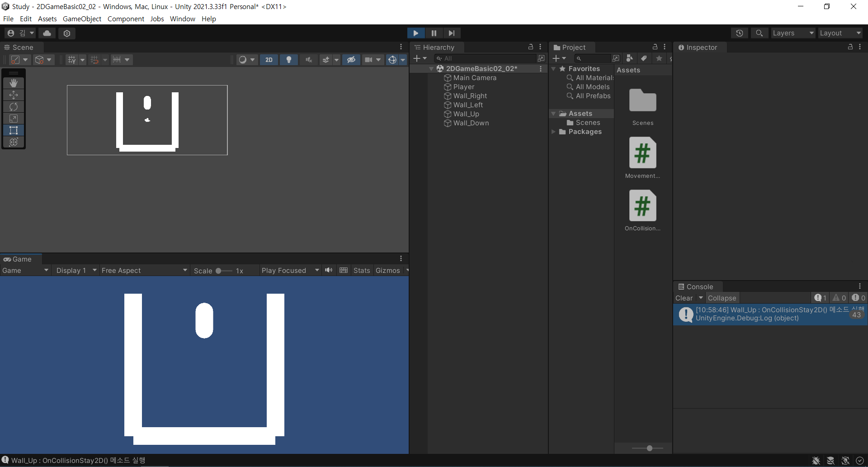This screenshot has width=868, height=467.
Task: Click the Collapse button in Console
Action: [722, 298]
